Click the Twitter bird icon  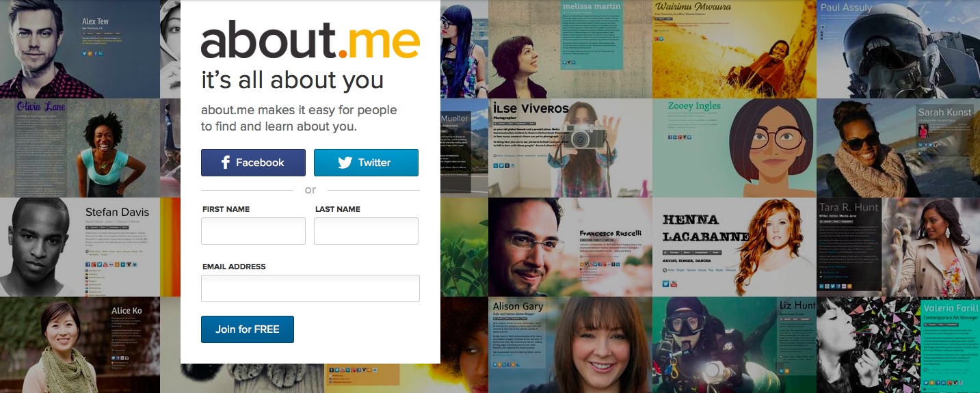click(345, 163)
